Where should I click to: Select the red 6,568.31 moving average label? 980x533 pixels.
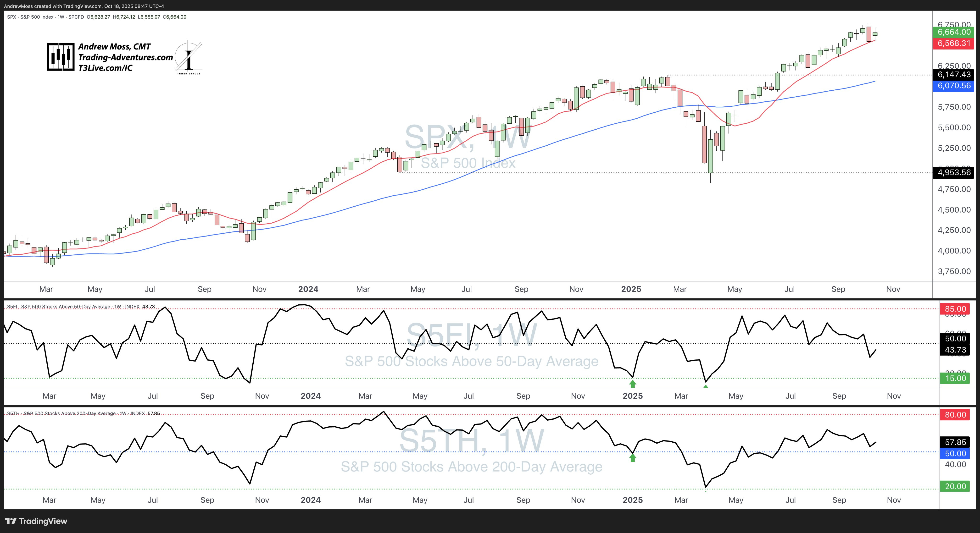[954, 43]
